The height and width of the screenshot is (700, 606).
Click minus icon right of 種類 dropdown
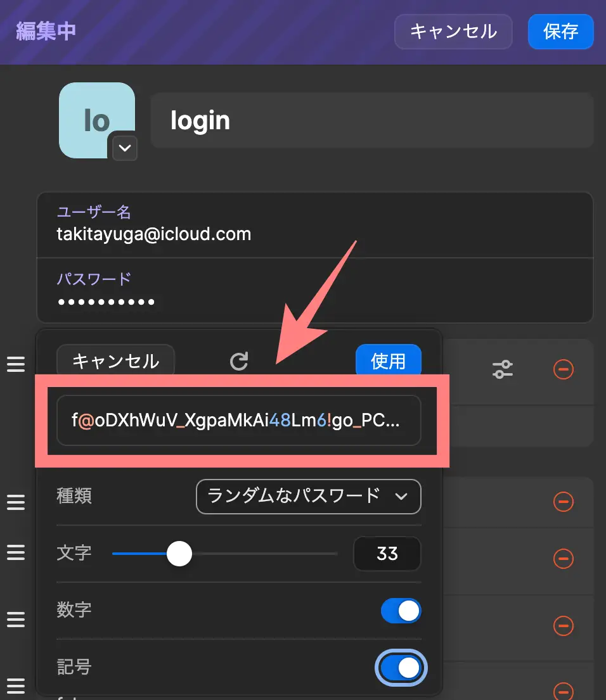click(x=563, y=501)
